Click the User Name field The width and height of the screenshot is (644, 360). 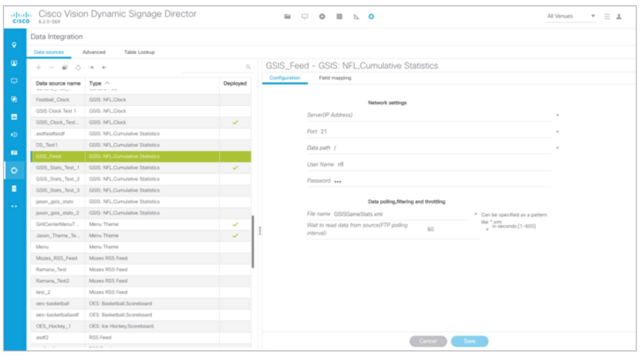tap(429, 164)
